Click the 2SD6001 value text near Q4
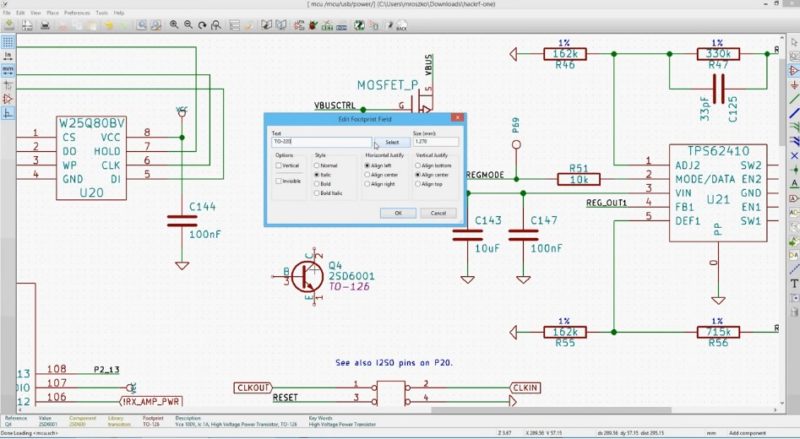The height and width of the screenshot is (439, 800). point(351,276)
